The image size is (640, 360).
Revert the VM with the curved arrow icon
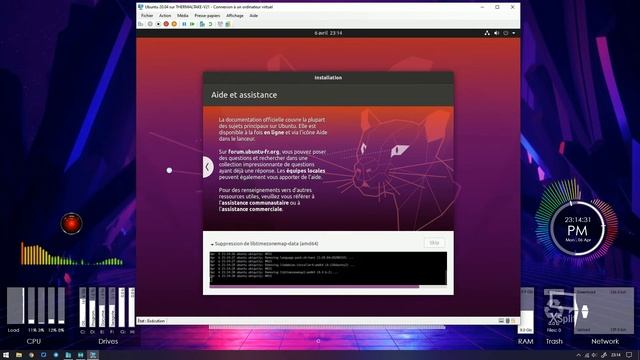(210, 24)
